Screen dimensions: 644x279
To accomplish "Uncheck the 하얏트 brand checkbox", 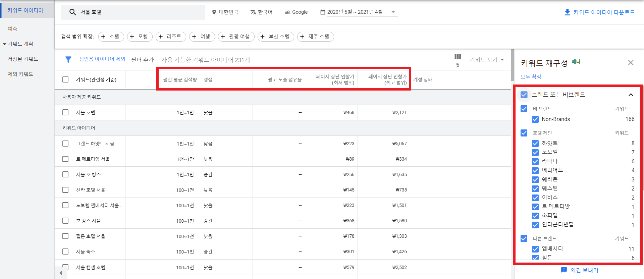I will click(x=535, y=144).
